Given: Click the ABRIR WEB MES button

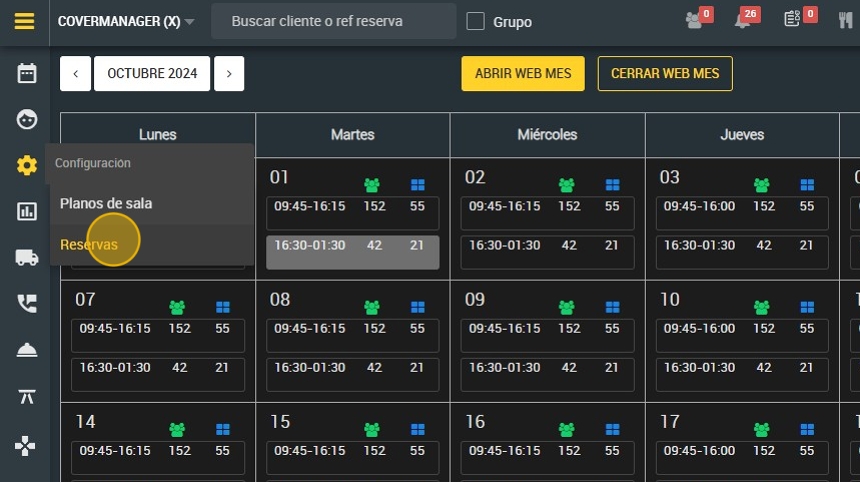Looking at the screenshot, I should click(x=523, y=73).
